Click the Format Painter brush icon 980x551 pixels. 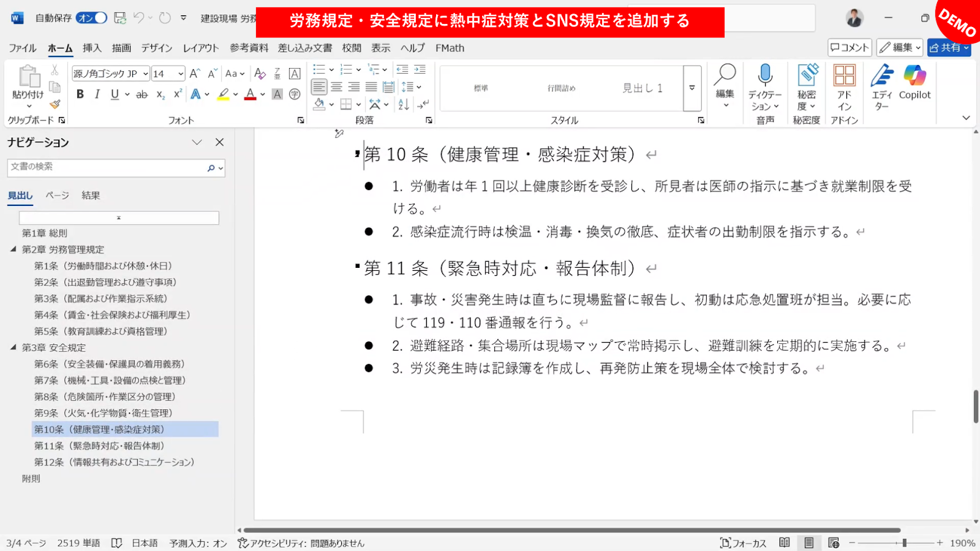click(x=55, y=104)
